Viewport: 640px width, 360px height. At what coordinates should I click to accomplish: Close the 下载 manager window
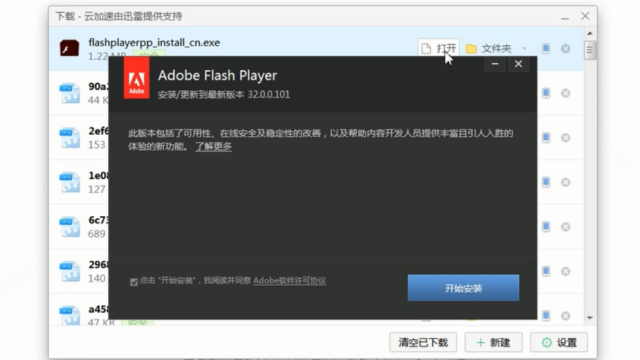(x=585, y=16)
